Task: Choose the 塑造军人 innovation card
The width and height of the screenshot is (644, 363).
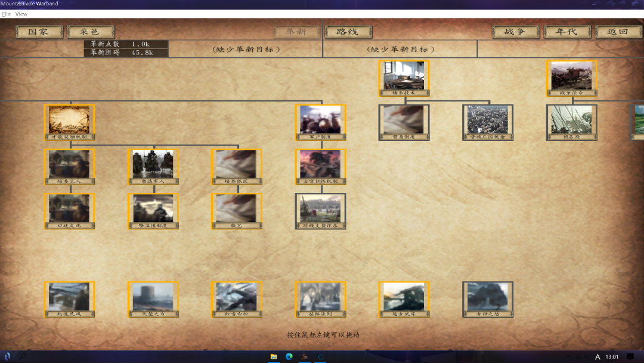Action: [153, 167]
